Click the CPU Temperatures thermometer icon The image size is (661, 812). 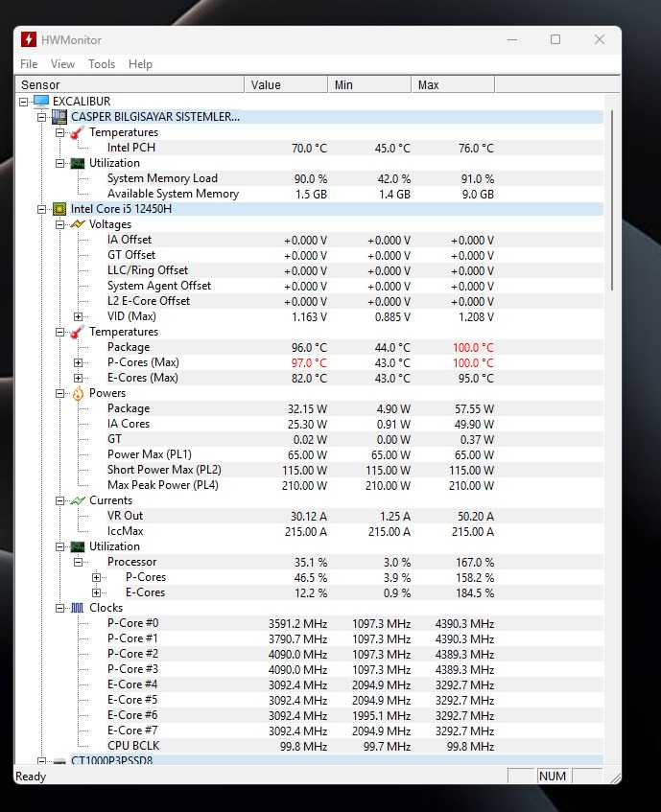pos(77,332)
